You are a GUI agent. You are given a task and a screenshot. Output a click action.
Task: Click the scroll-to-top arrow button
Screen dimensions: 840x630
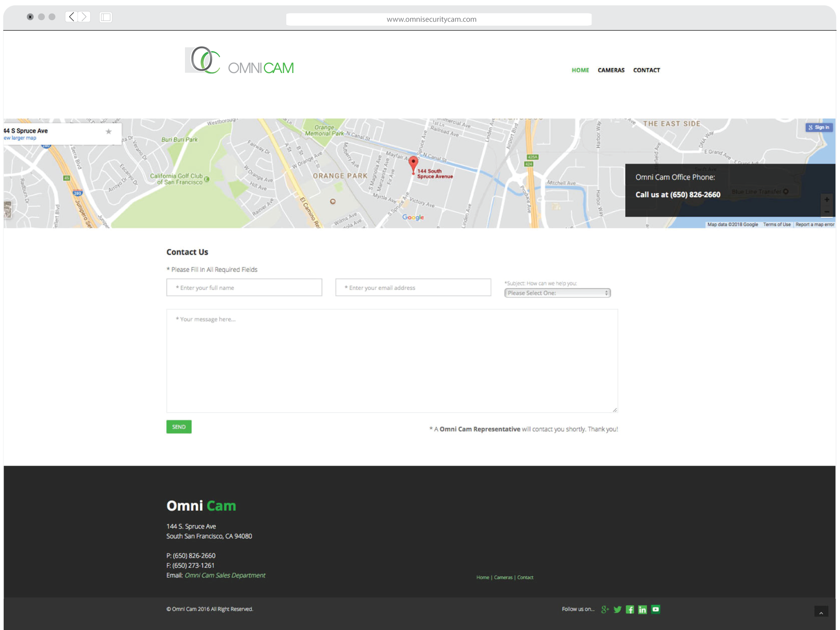pyautogui.click(x=821, y=612)
